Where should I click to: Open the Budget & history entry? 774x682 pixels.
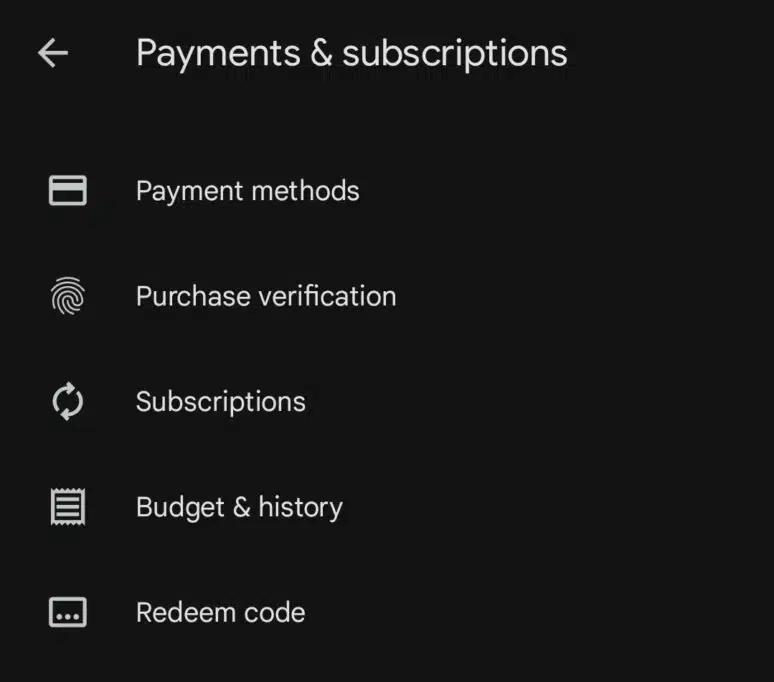[300, 507]
